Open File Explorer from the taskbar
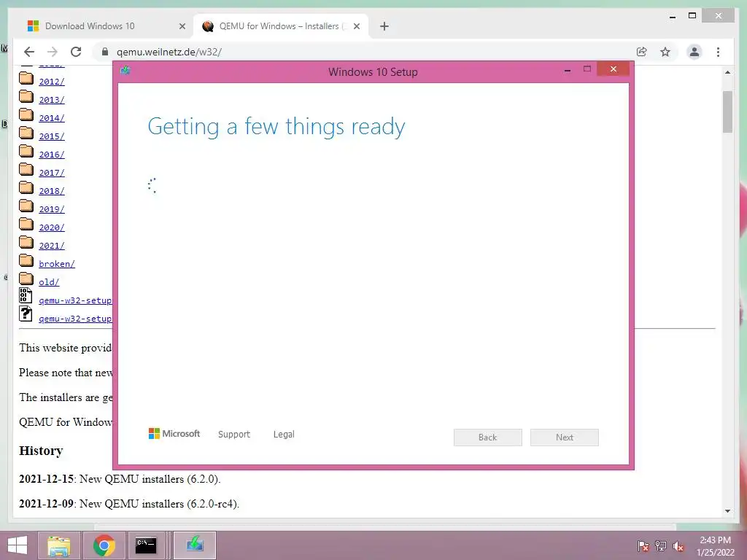747x560 pixels. [x=58, y=545]
